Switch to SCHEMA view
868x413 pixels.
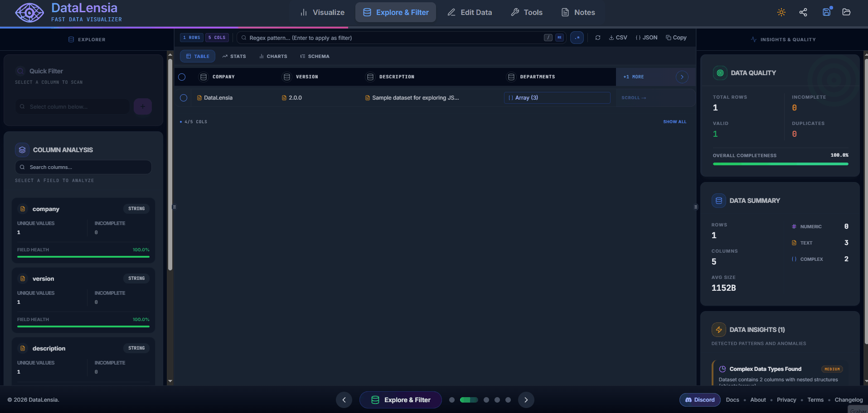(315, 56)
